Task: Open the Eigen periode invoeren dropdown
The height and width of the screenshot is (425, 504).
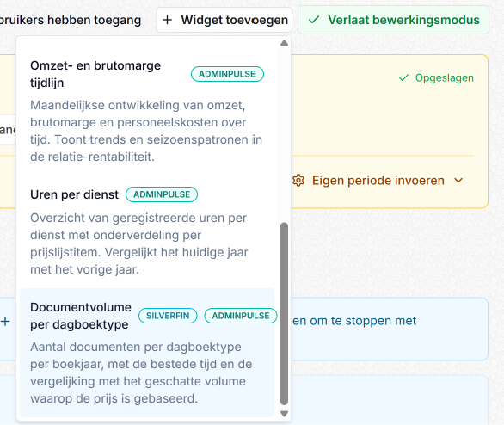Action: 378,181
